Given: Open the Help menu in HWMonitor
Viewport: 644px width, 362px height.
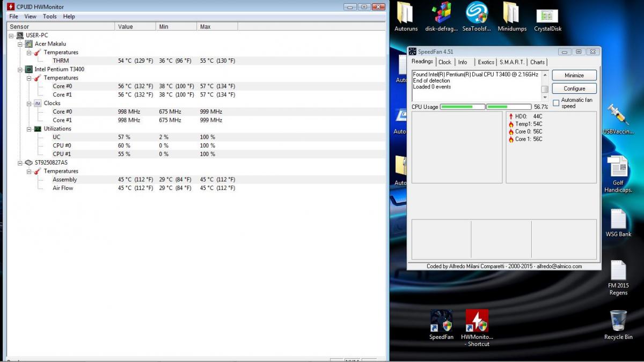Looking at the screenshot, I should click(x=69, y=17).
